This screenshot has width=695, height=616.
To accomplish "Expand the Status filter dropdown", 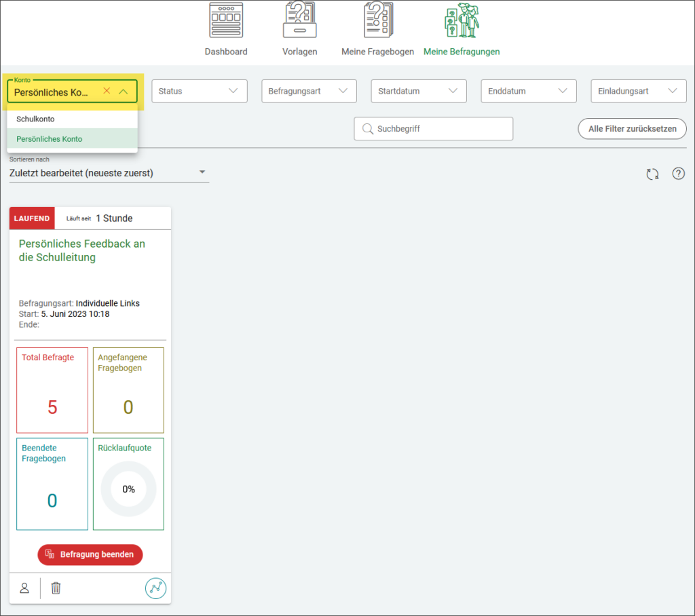I will [x=199, y=91].
